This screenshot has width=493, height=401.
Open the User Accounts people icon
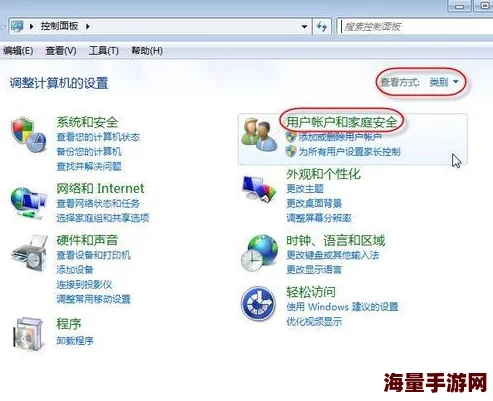[x=259, y=135]
